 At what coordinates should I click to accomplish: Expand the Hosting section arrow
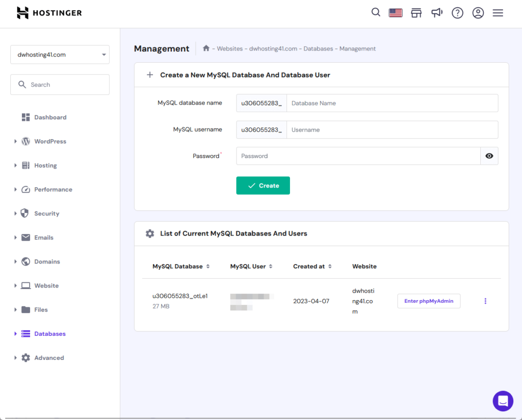pyautogui.click(x=15, y=166)
